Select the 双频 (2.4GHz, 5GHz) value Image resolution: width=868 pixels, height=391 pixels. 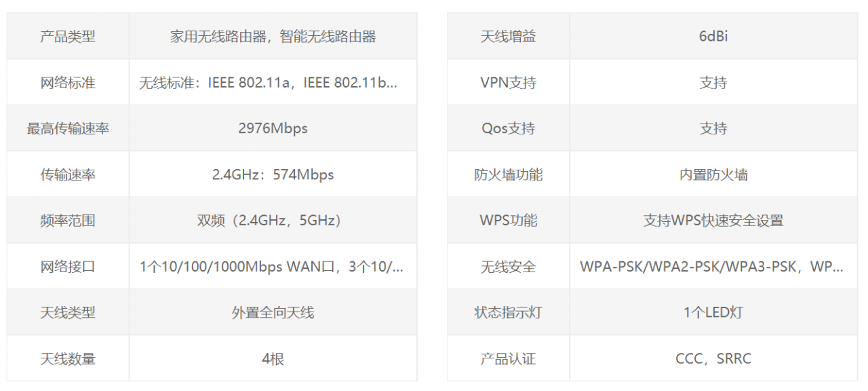click(x=273, y=221)
